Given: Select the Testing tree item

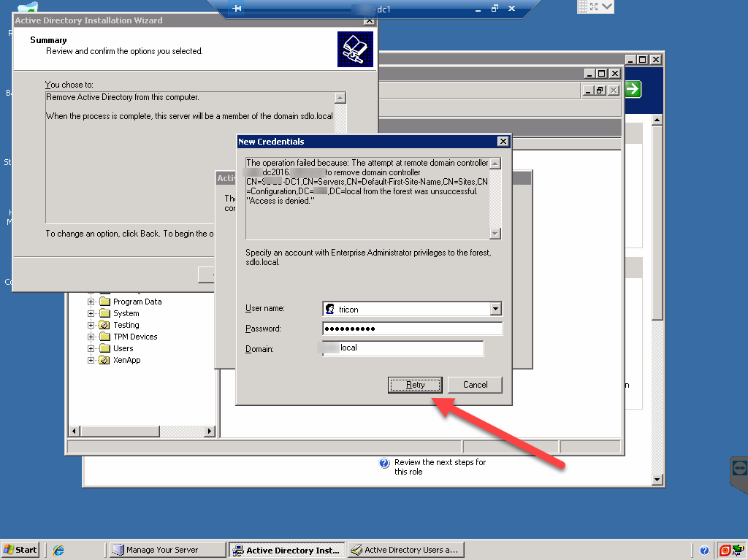Looking at the screenshot, I should pos(126,325).
